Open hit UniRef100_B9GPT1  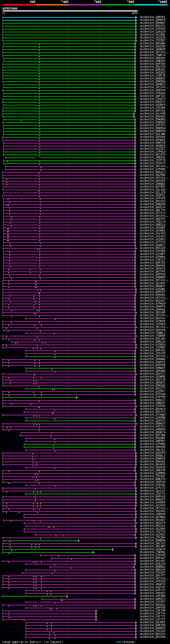coord(152,102)
